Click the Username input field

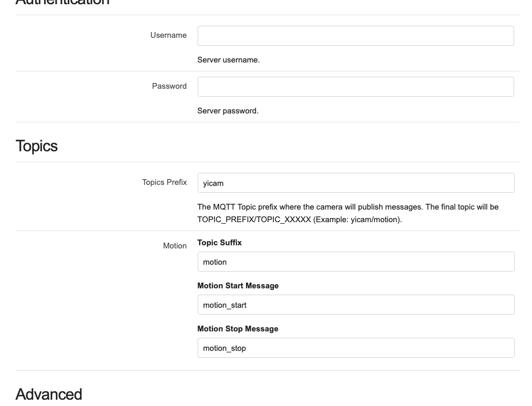click(x=355, y=36)
